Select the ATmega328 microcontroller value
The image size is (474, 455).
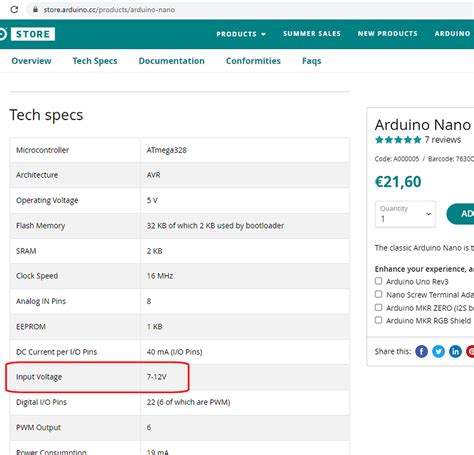click(x=167, y=150)
